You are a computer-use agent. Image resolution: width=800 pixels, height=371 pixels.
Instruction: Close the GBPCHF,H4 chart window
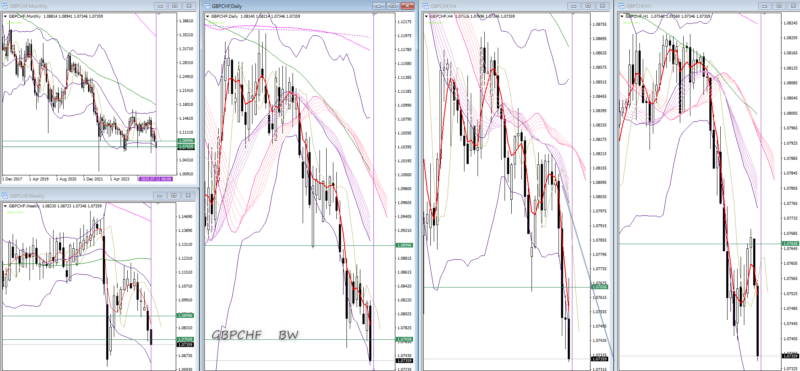(603, 6)
